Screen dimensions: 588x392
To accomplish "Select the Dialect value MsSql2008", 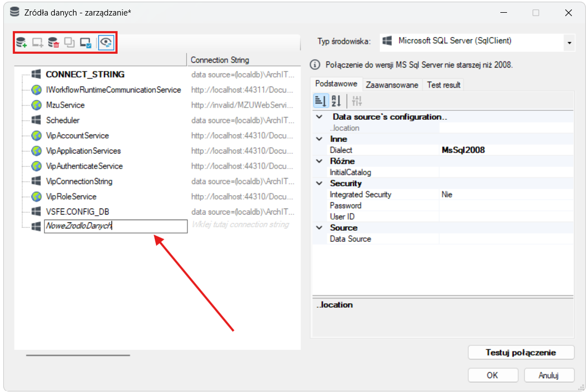I will (506, 150).
